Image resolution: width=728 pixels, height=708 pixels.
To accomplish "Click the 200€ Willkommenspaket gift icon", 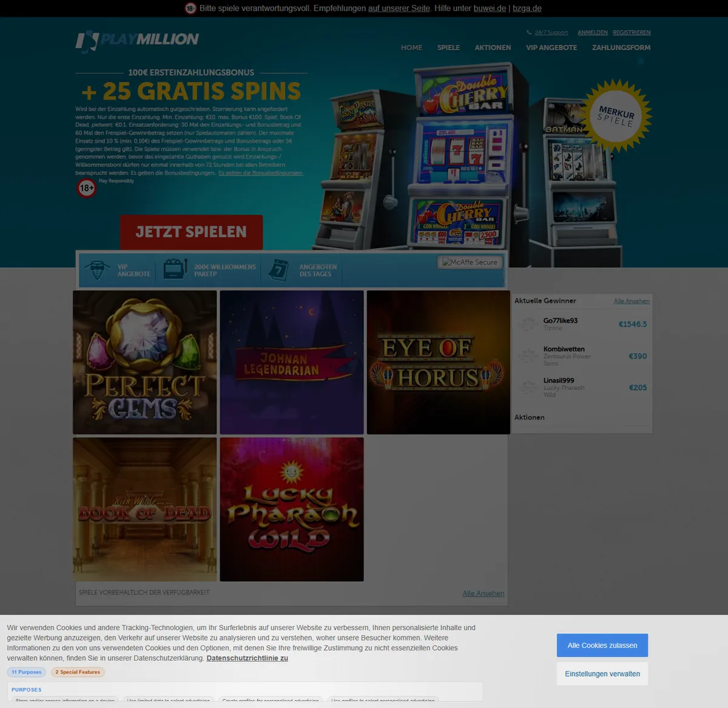I will (175, 269).
